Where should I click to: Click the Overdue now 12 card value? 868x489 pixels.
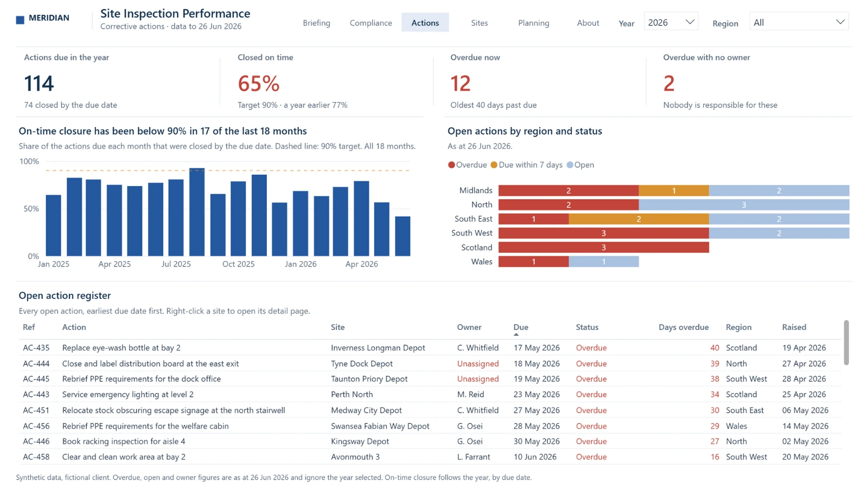[461, 84]
